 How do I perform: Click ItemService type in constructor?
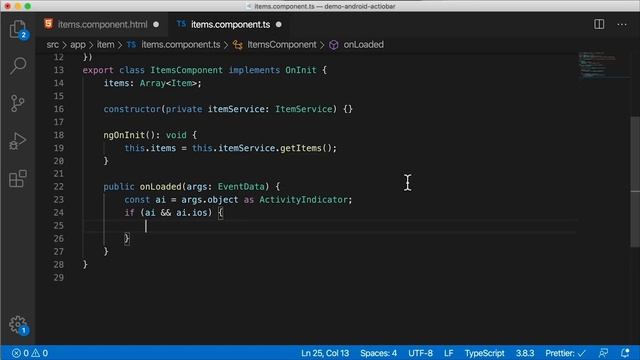304,109
